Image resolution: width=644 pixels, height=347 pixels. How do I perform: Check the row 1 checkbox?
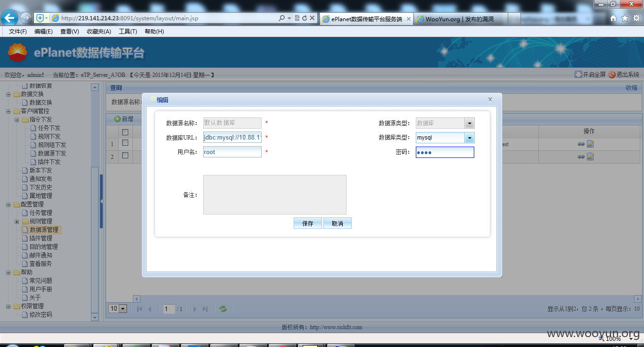[x=125, y=143]
